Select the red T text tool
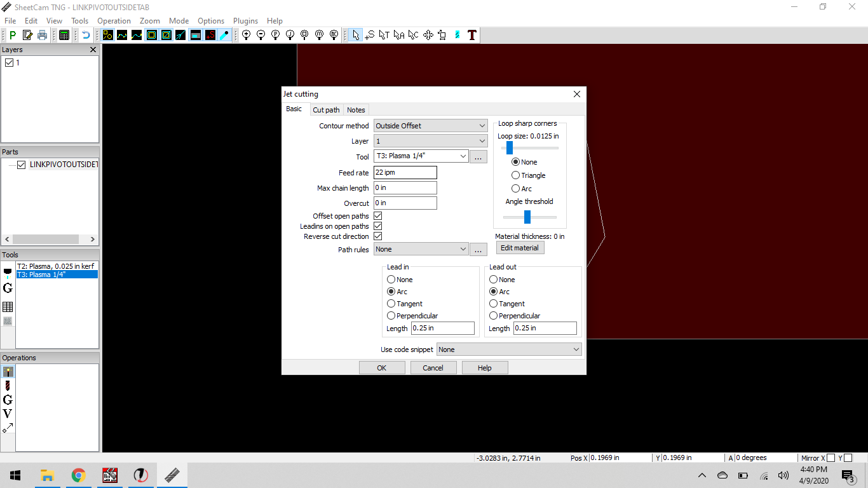Image resolution: width=868 pixels, height=488 pixels. (x=471, y=36)
